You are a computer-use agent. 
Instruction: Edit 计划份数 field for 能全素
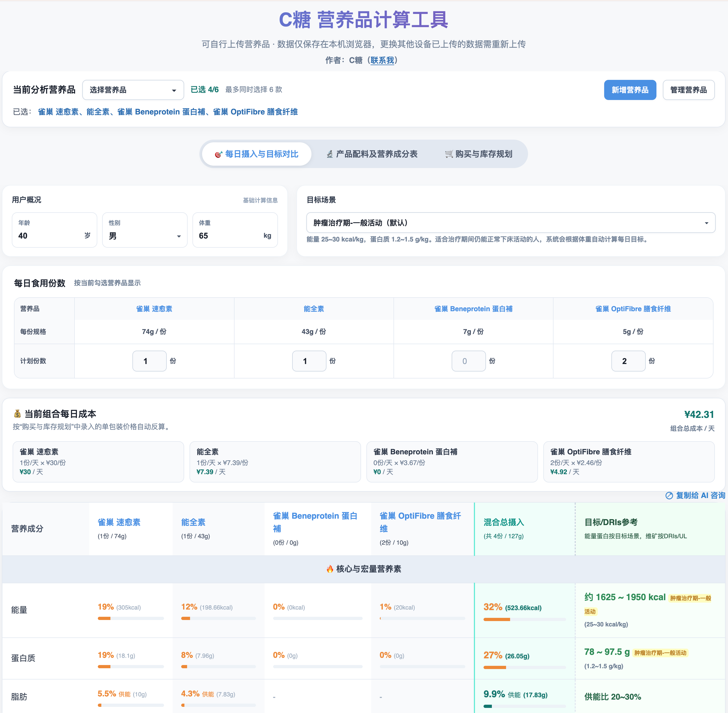point(309,361)
